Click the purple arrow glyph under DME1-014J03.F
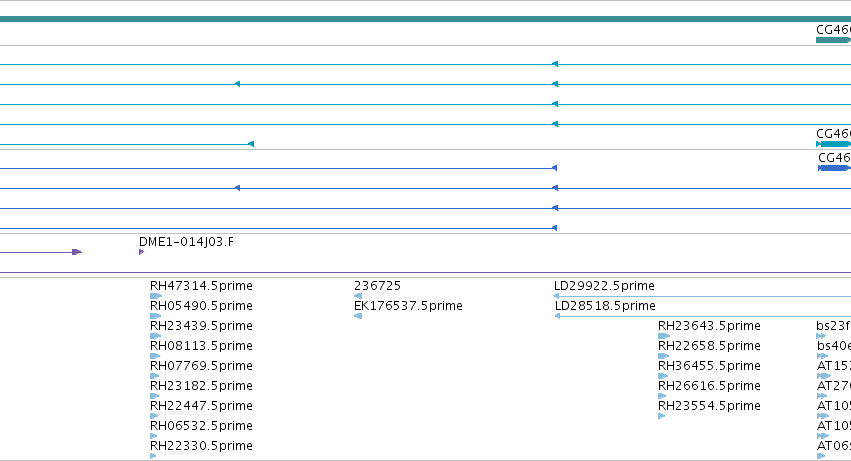Image resolution: width=851 pixels, height=461 pixels. [142, 252]
